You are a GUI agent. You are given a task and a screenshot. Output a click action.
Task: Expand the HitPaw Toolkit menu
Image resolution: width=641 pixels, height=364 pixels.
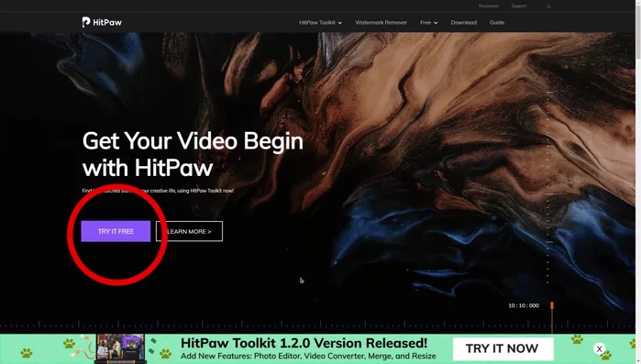point(320,23)
